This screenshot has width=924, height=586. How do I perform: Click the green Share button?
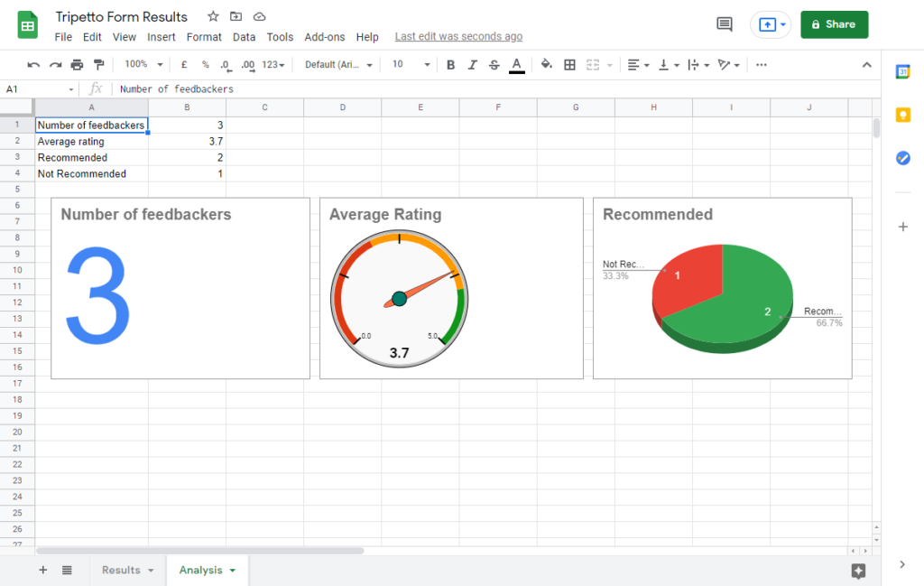point(834,24)
